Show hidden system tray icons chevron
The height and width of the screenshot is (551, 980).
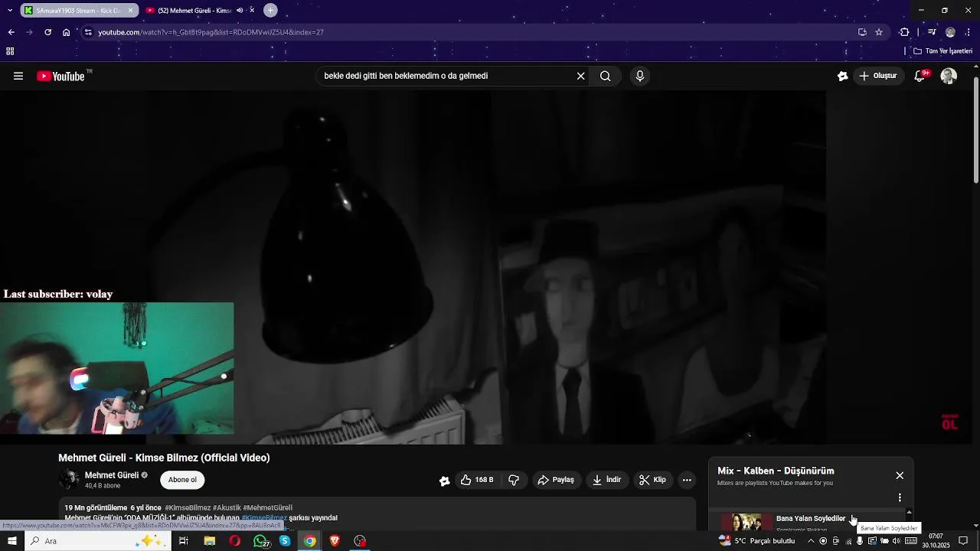pyautogui.click(x=811, y=541)
